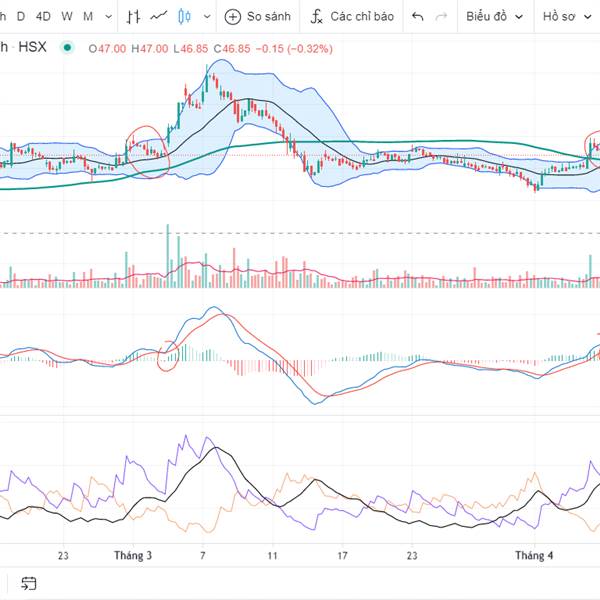Click the −0.15 (−0.32%) change value
Image resolution: width=600 pixels, height=600 pixels.
(x=294, y=49)
